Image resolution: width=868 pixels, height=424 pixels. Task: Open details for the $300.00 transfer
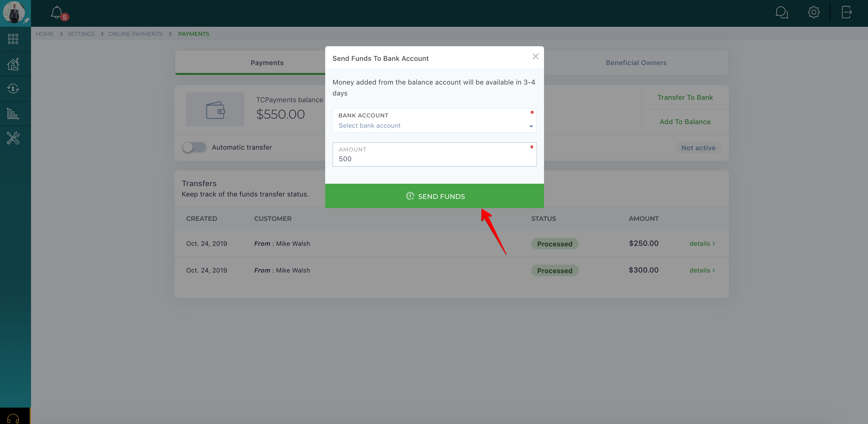[702, 270]
